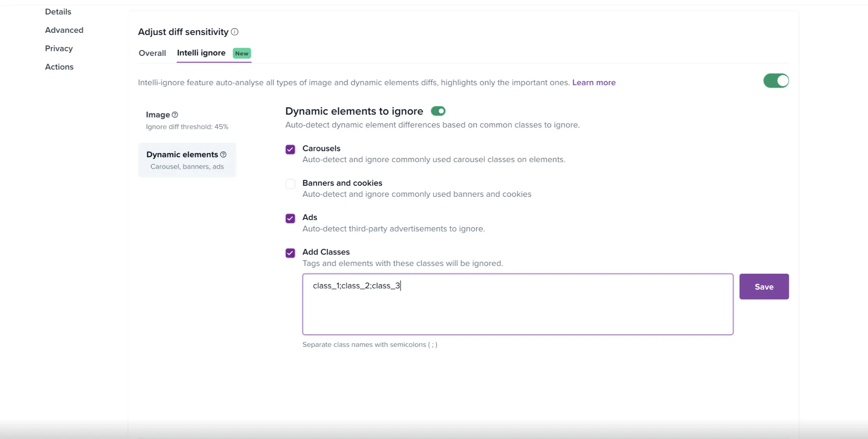The image size is (868, 439).
Task: Click the green New badge
Action: 242,54
